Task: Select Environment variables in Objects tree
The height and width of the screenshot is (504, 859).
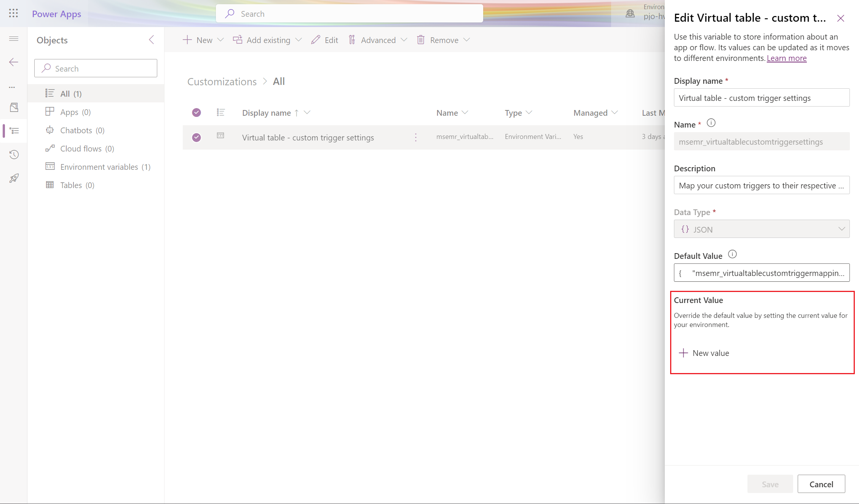Action: 99,166
